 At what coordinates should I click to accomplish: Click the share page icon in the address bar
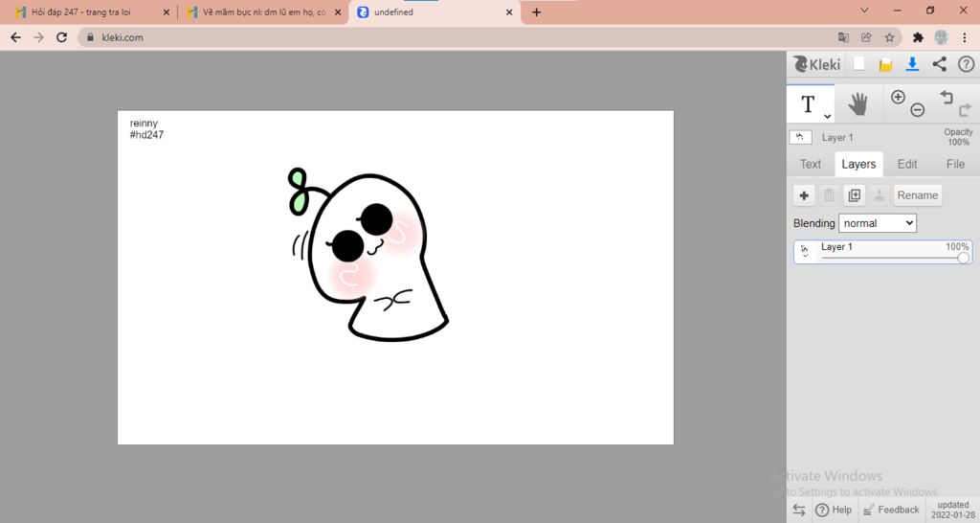point(866,37)
